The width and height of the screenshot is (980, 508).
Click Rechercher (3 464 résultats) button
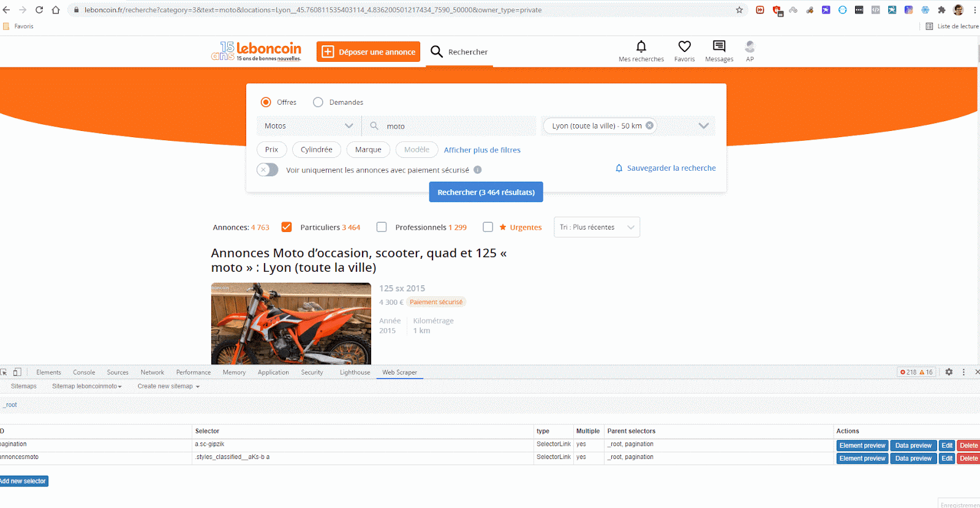coord(486,192)
